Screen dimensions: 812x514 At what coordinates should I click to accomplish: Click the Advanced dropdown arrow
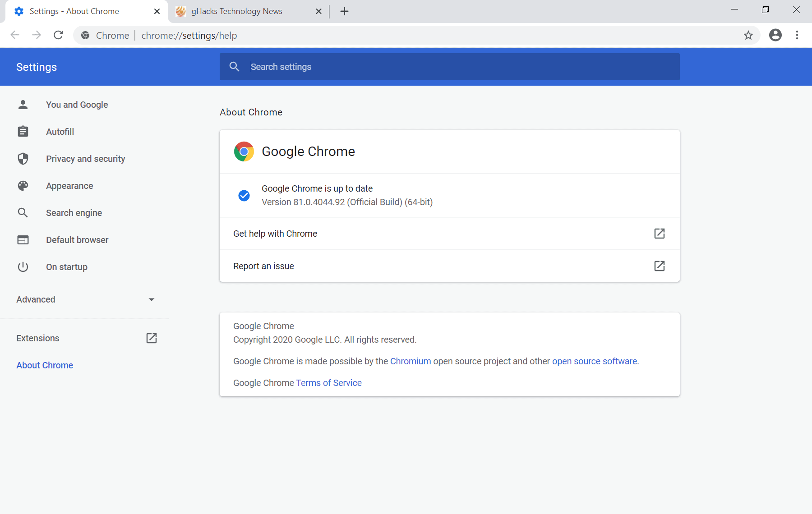152,299
